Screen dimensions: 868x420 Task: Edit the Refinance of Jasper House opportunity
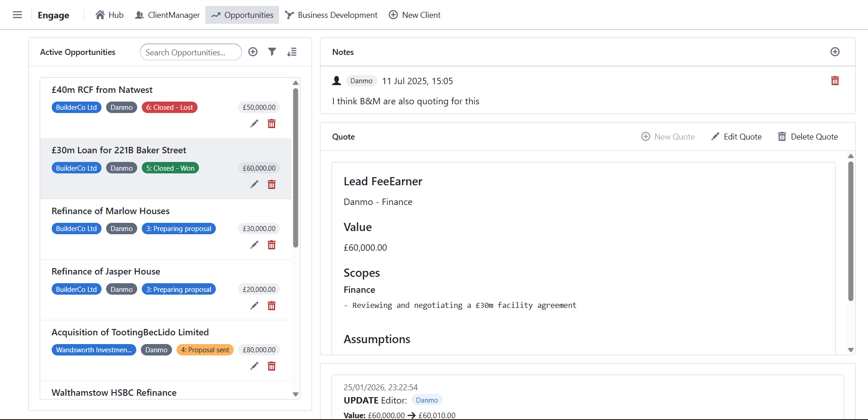pos(254,306)
